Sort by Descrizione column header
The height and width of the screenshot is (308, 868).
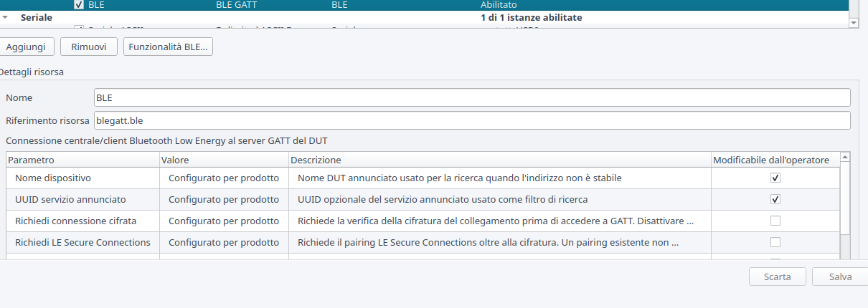coord(499,160)
